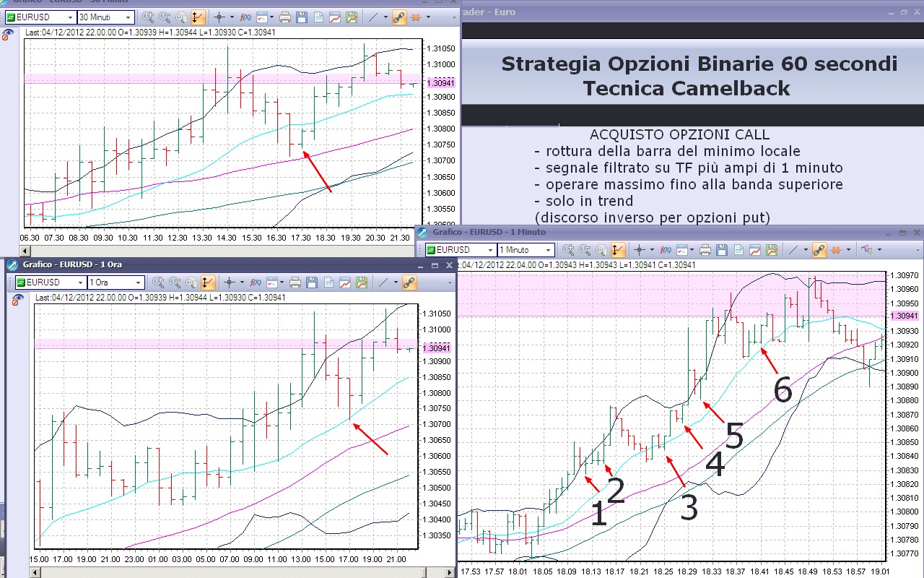Save the 1 Ora chart with the floppy icon
The image size is (924, 578).
click(x=312, y=282)
